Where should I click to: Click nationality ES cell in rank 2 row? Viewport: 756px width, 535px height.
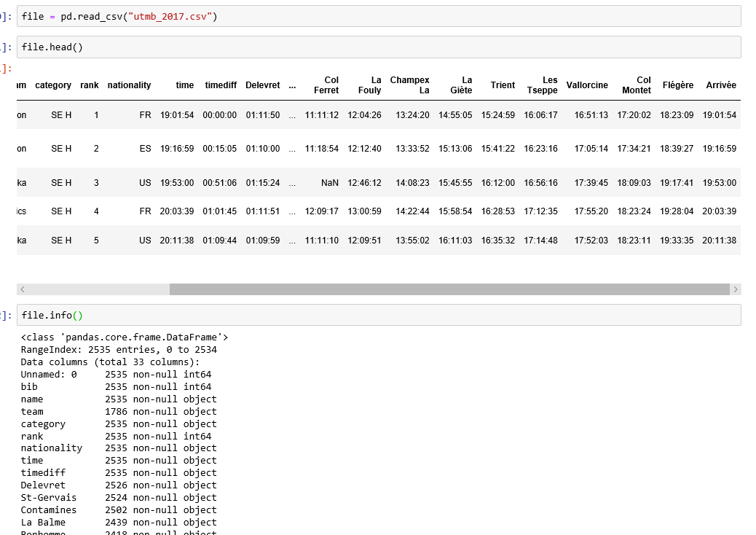click(x=145, y=149)
